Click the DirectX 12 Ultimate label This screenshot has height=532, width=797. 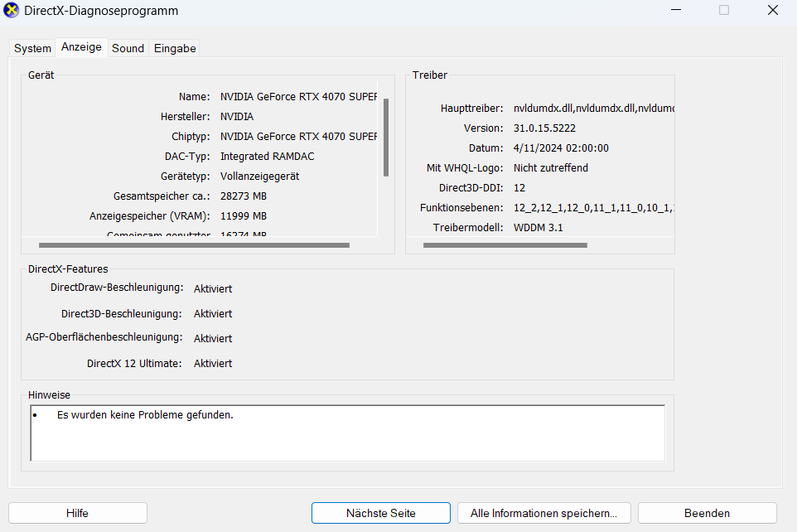(x=134, y=364)
